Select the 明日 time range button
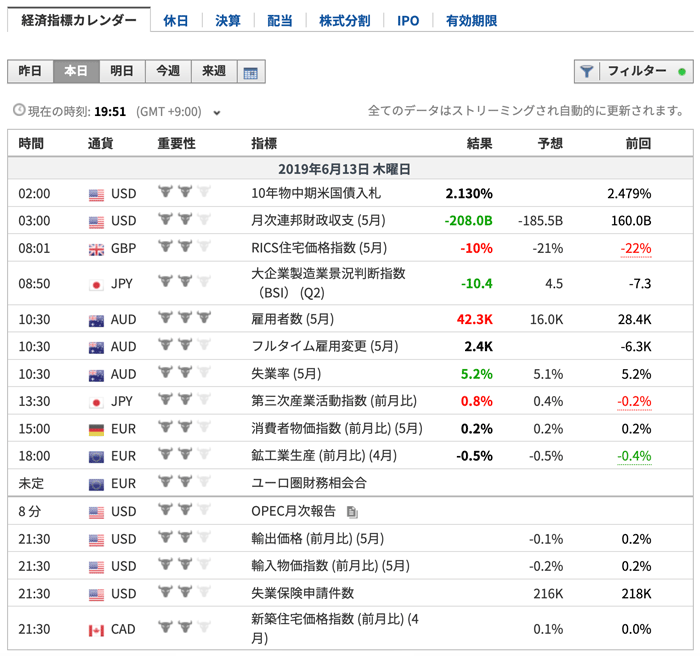700x656 pixels. pos(122,71)
